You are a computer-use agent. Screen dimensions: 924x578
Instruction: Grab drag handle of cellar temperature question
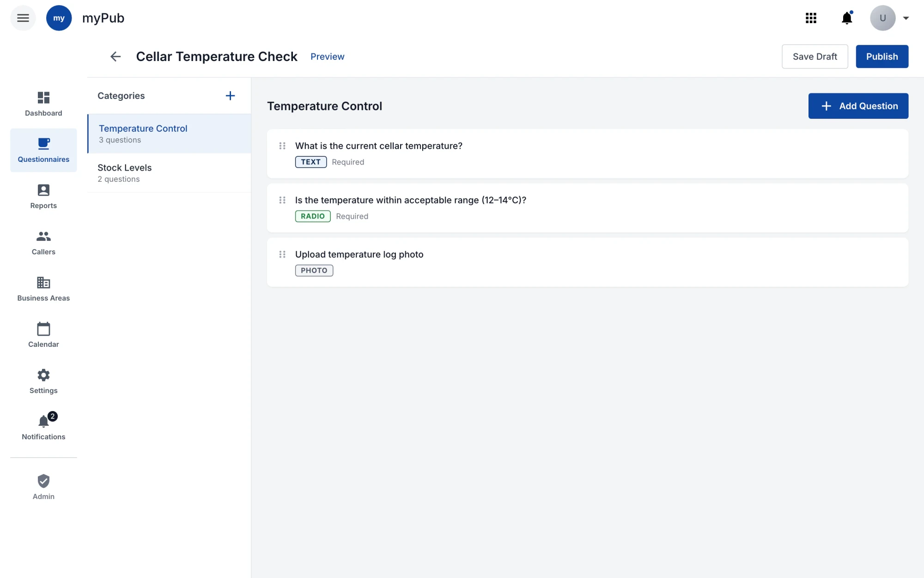[282, 146]
